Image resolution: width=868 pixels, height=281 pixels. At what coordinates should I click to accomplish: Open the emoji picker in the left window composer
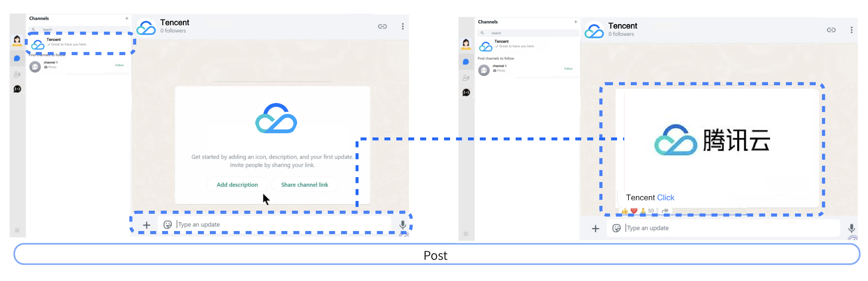tap(167, 225)
